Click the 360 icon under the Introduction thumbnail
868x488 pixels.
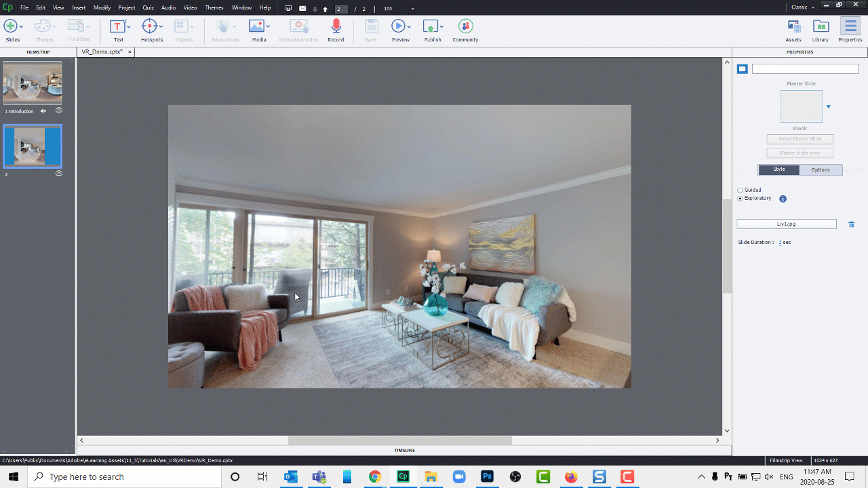59,110
